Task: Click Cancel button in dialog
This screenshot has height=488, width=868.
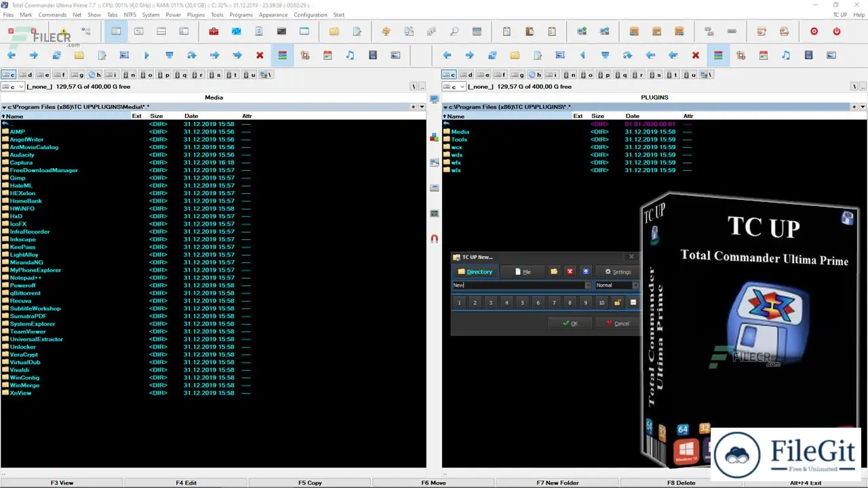Action: [x=616, y=323]
